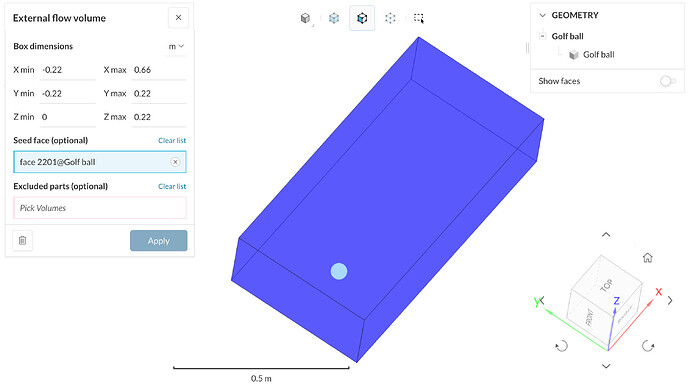Viewport: 690px width, 384px height.
Task: Delete the operation using trash icon
Action: [22, 241]
